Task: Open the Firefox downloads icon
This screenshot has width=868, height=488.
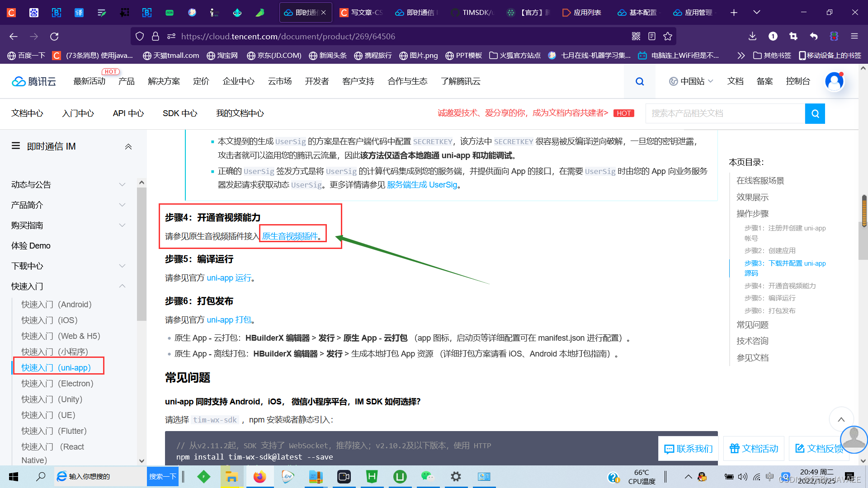Action: click(752, 36)
